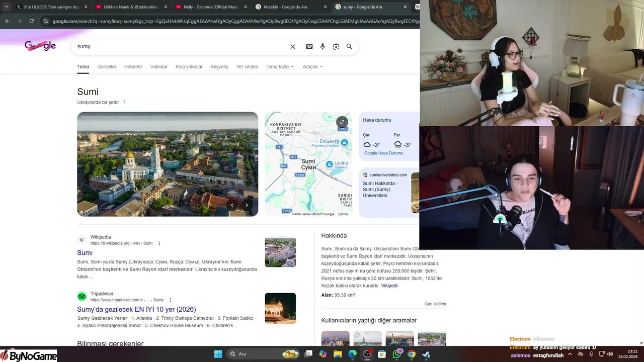Click the magnifier search button
Viewport: 644px width, 362px height.
349,46
